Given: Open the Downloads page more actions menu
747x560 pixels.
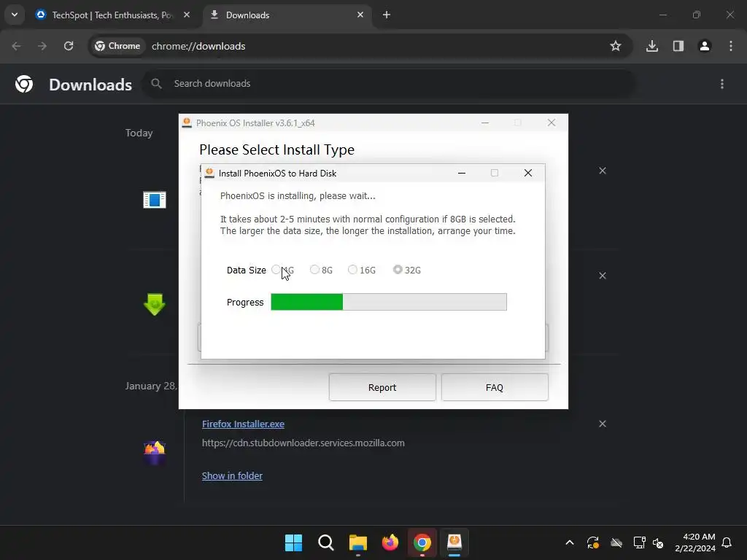Looking at the screenshot, I should [x=722, y=84].
